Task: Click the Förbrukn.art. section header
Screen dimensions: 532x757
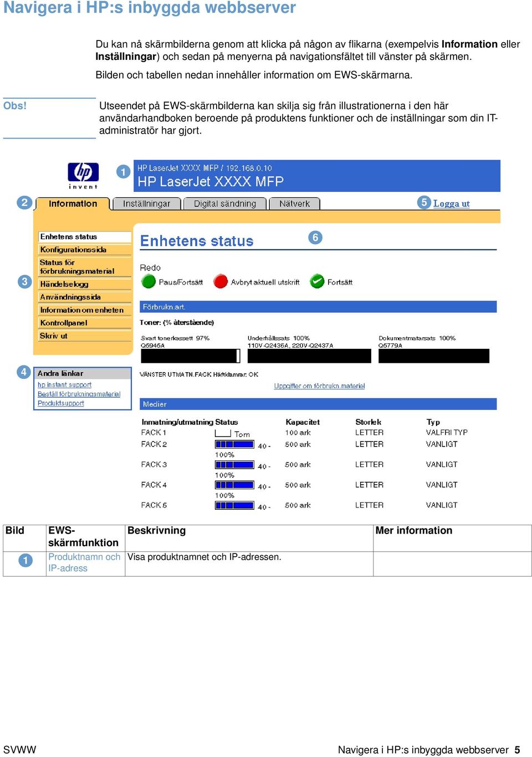Action: (x=318, y=307)
